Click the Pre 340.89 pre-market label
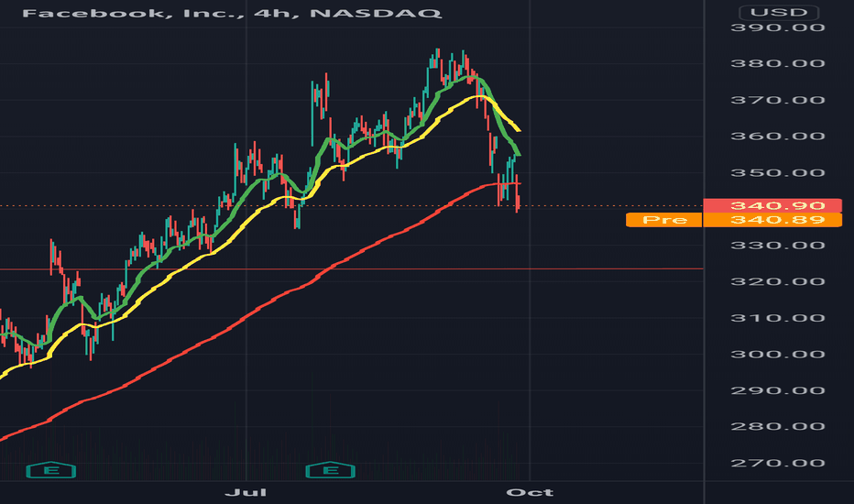 734,220
